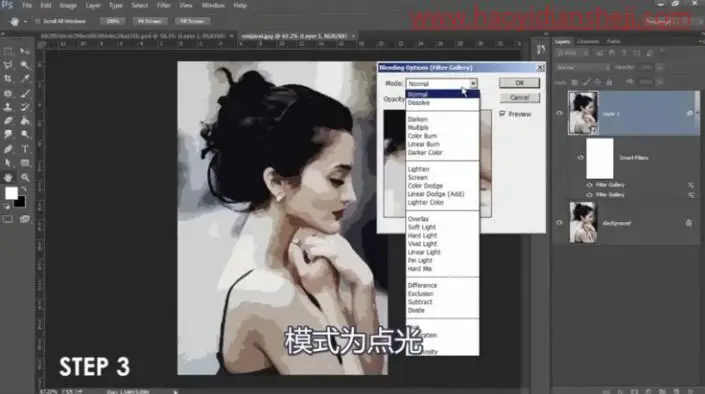The height and width of the screenshot is (394, 705).
Task: Hide the Background layer eye icon
Action: 559,223
